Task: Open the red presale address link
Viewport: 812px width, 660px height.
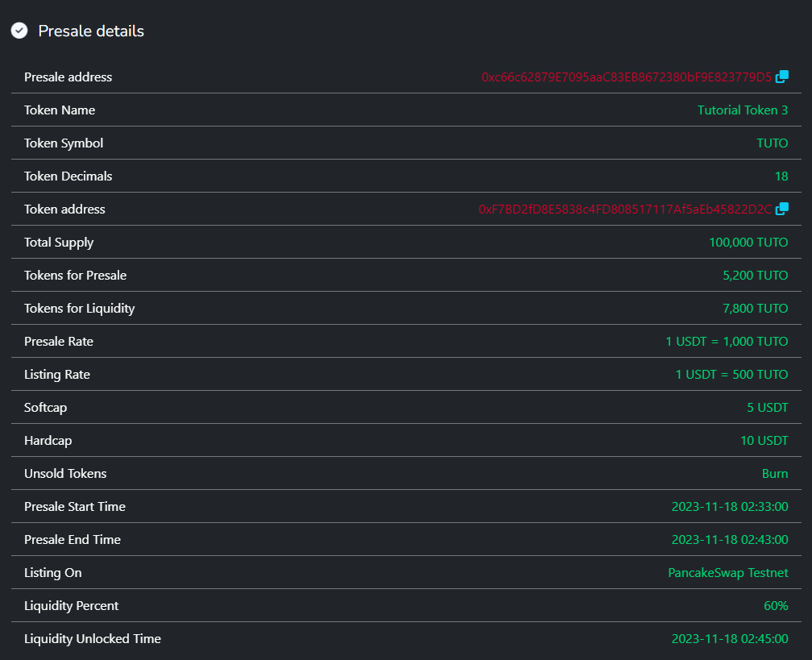Action: click(x=626, y=77)
